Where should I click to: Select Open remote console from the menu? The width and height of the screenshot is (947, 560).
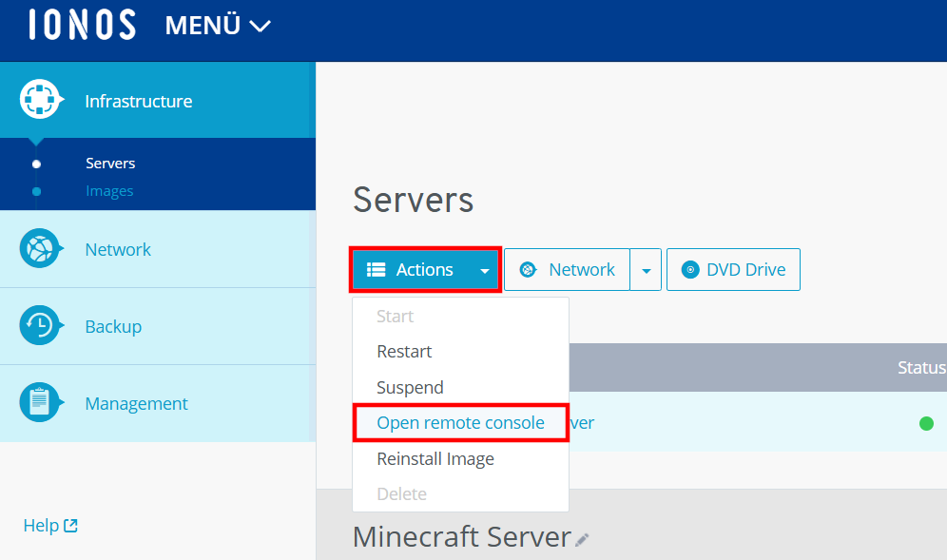[x=460, y=422]
